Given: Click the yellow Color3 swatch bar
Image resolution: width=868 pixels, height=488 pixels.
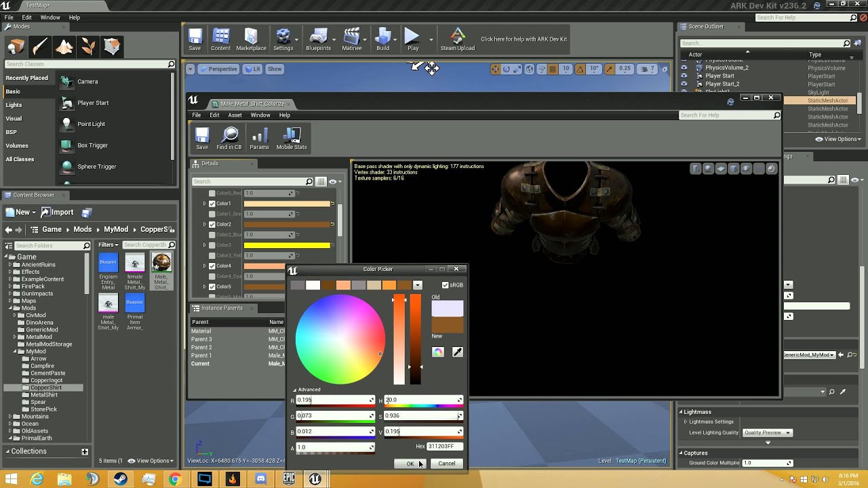Looking at the screenshot, I should pos(287,245).
